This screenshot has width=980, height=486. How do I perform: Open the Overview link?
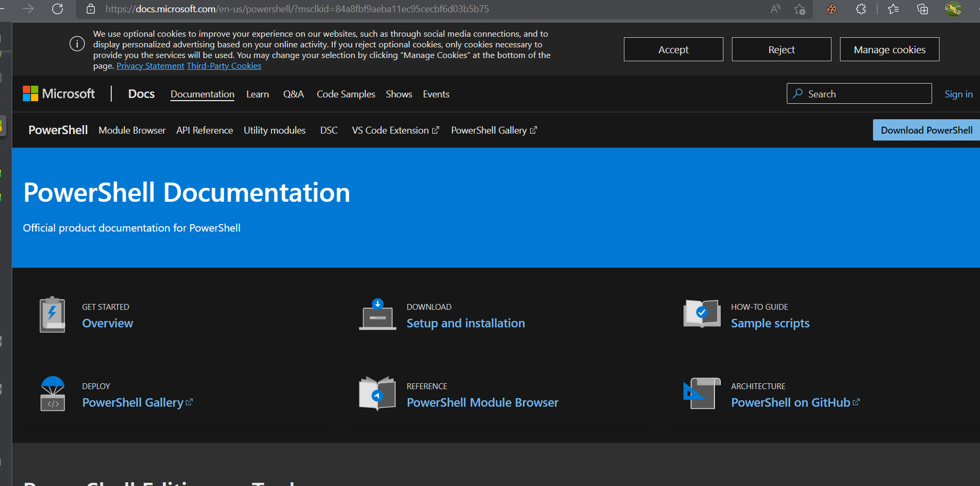tap(108, 323)
